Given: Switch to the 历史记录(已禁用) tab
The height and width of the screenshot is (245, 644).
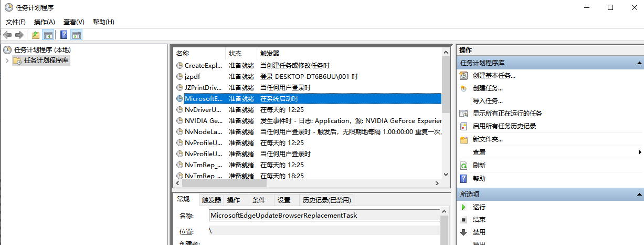Looking at the screenshot, I should (x=326, y=200).
